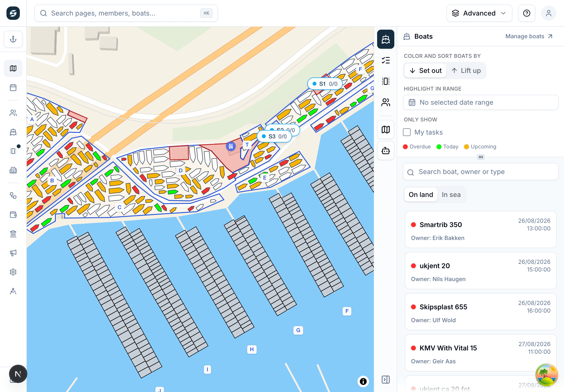Viewport: 564px width, 392px height.
Task: Open the berth spots icon in the map toolbar
Action: (385, 81)
